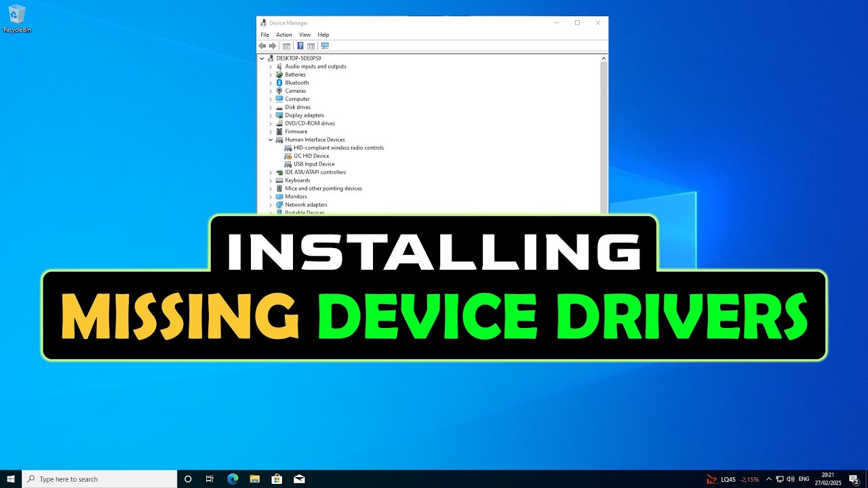
Task: Click the Forward arrow in Device Manager toolbar
Action: click(273, 46)
